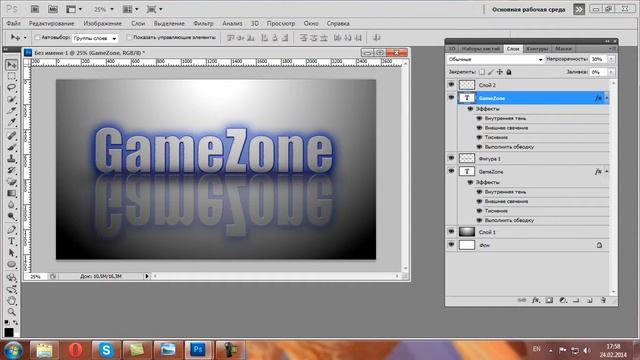Hide the Слой 2 layer
The width and height of the screenshot is (640, 360).
451,85
